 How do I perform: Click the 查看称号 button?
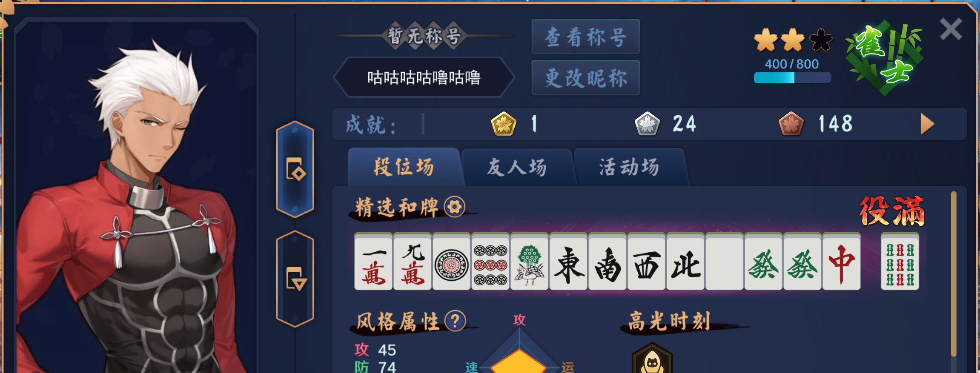pos(585,37)
